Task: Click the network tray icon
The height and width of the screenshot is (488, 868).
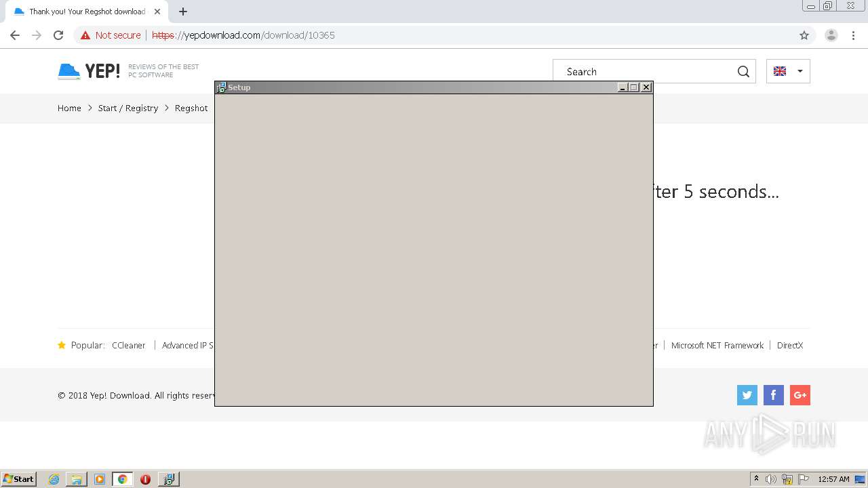Action: click(787, 479)
